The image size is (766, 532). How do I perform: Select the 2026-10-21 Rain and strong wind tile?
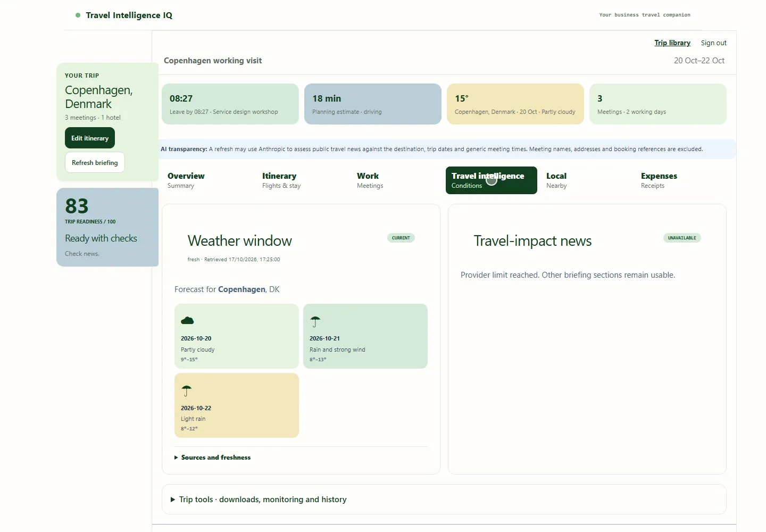click(365, 336)
